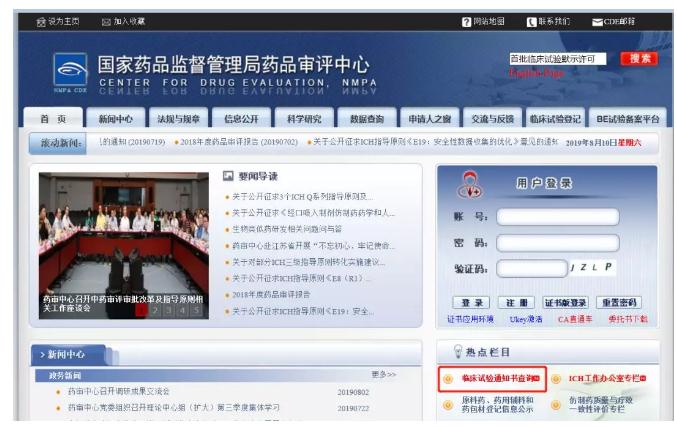The height and width of the screenshot is (427, 677).
Task: Click the 要闻导读 picture icon
Action: tap(228, 176)
